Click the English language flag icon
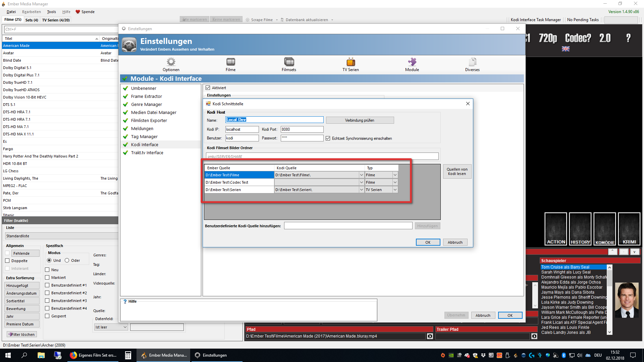Screen dimensions: 644x362 pos(566,49)
